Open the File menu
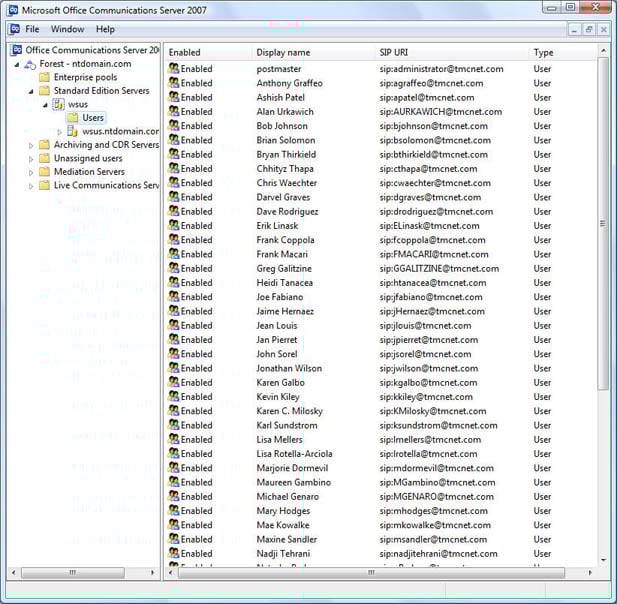The image size is (617, 604). click(32, 29)
